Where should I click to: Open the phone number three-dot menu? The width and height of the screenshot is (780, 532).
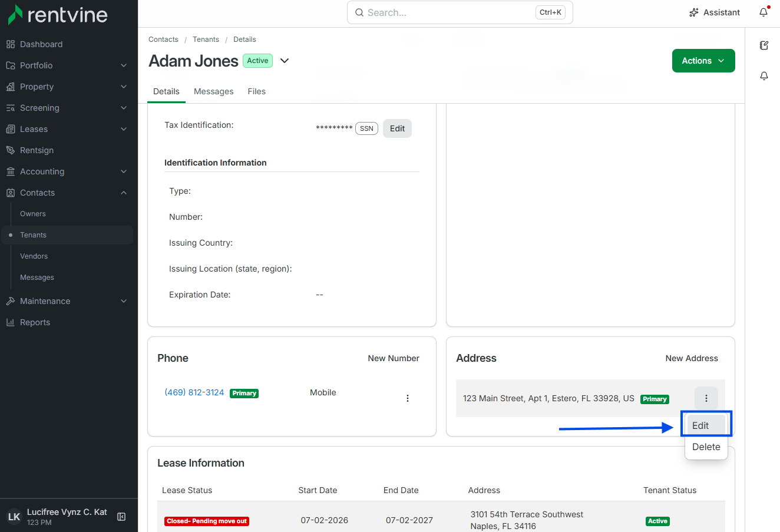coord(408,398)
